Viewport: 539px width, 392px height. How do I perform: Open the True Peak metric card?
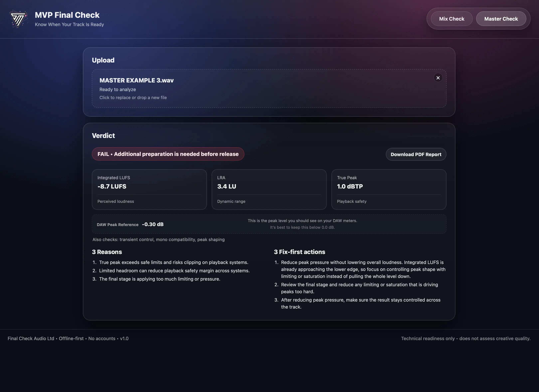[x=389, y=189]
